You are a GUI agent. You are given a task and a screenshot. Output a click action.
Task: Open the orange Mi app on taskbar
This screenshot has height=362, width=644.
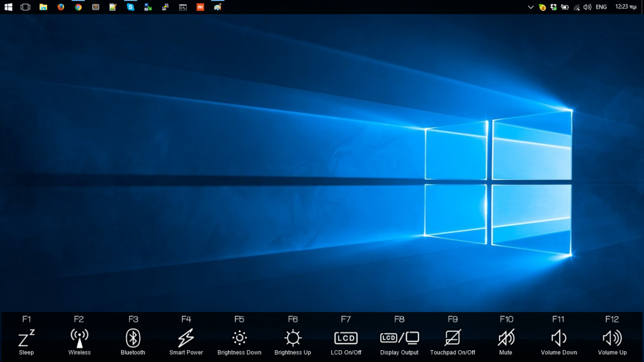200,7
